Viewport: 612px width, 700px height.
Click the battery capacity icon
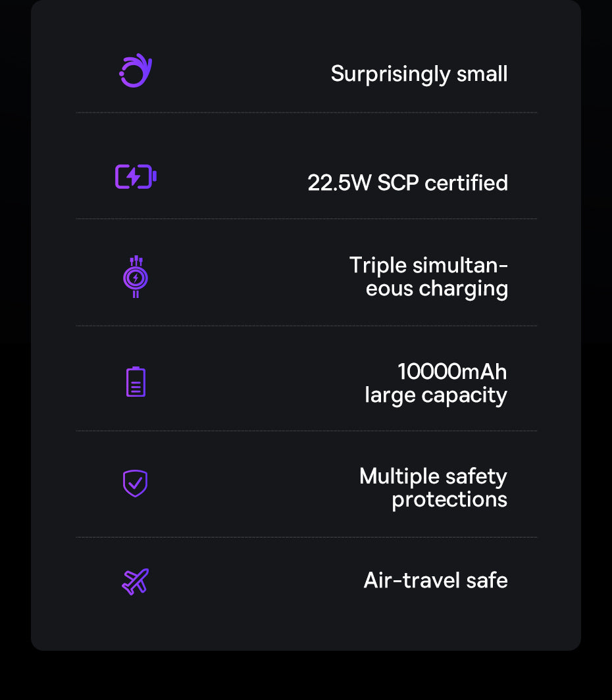[136, 382]
